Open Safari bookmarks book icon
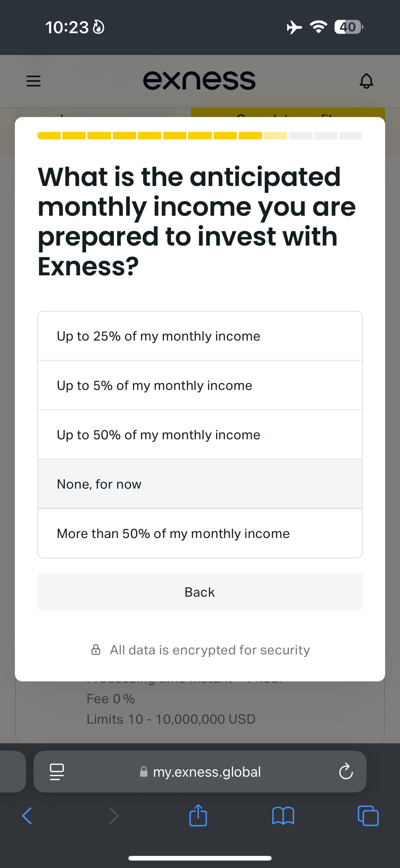 (x=283, y=816)
